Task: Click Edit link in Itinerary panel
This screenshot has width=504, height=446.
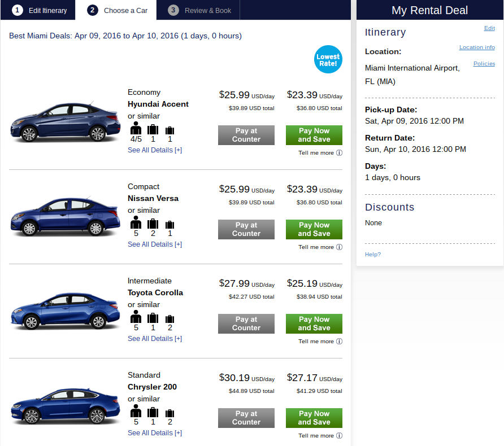Action: click(489, 28)
